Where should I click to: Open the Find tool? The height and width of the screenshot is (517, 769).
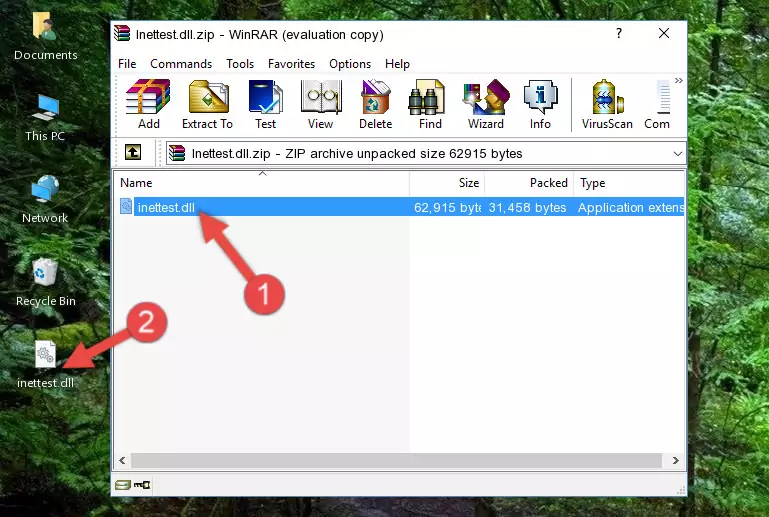point(430,104)
